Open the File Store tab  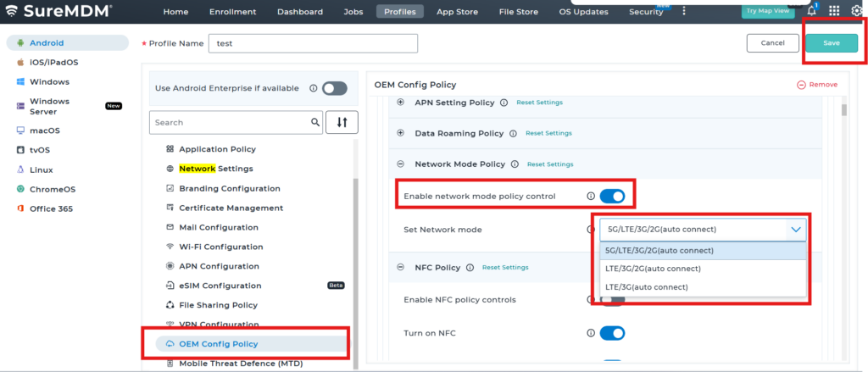pyautogui.click(x=518, y=12)
